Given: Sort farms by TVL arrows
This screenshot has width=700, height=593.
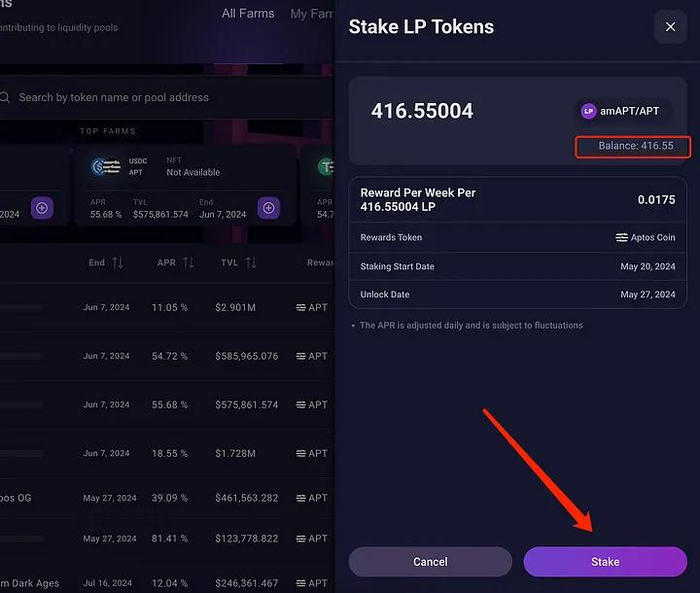Looking at the screenshot, I should (x=250, y=262).
